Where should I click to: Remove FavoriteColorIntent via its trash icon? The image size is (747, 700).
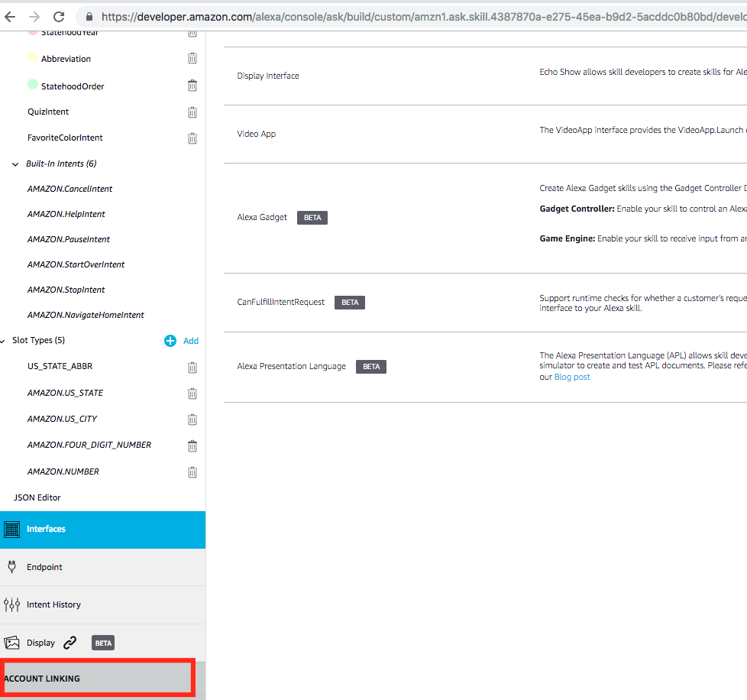click(192, 138)
